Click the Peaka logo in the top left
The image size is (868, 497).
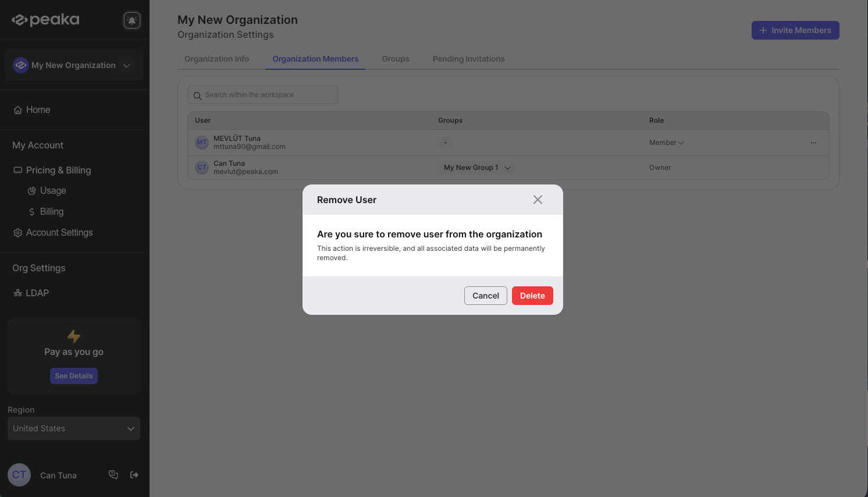tap(45, 19)
